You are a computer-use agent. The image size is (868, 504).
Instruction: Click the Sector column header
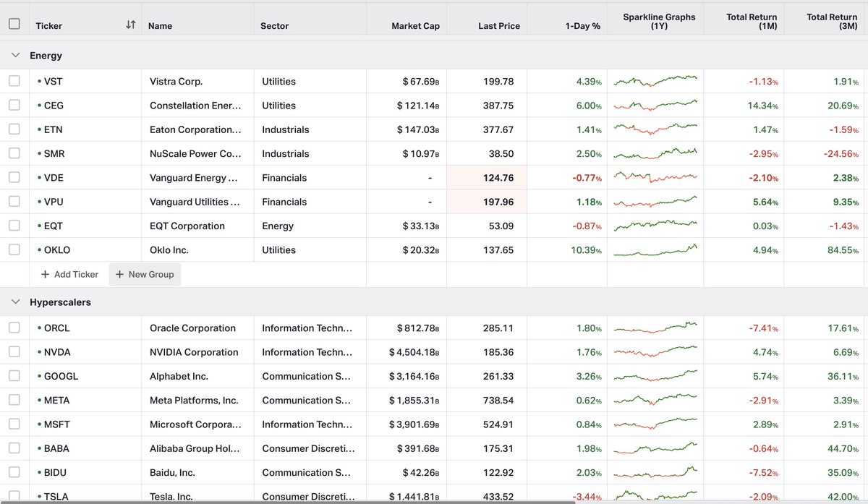click(x=275, y=26)
